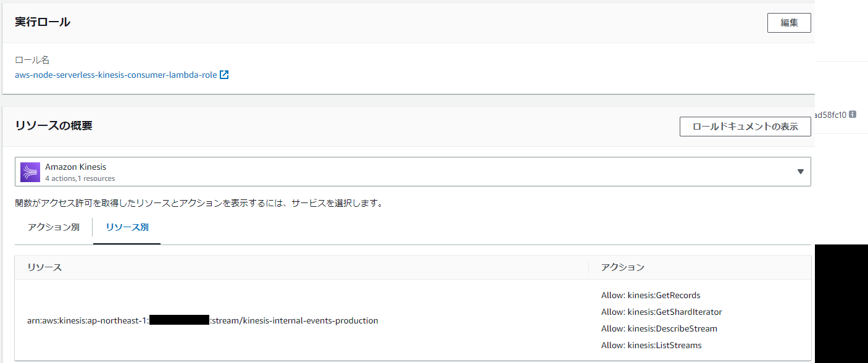Image resolution: width=868 pixels, height=363 pixels.
Task: Click the リソース column header
Action: [44, 267]
